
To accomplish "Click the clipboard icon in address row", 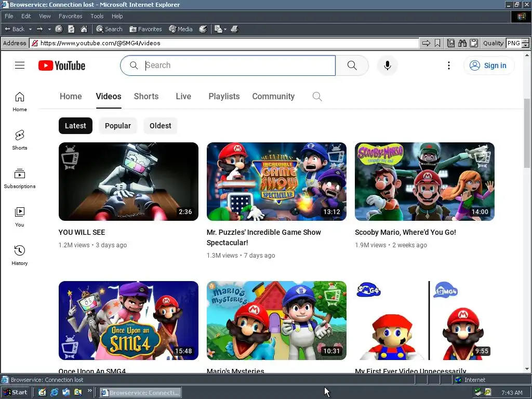I will pyautogui.click(x=474, y=43).
